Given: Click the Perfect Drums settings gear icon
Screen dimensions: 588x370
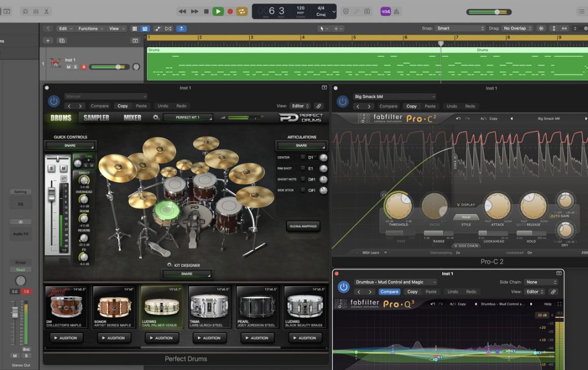Looking at the screenshot, I should (x=156, y=118).
